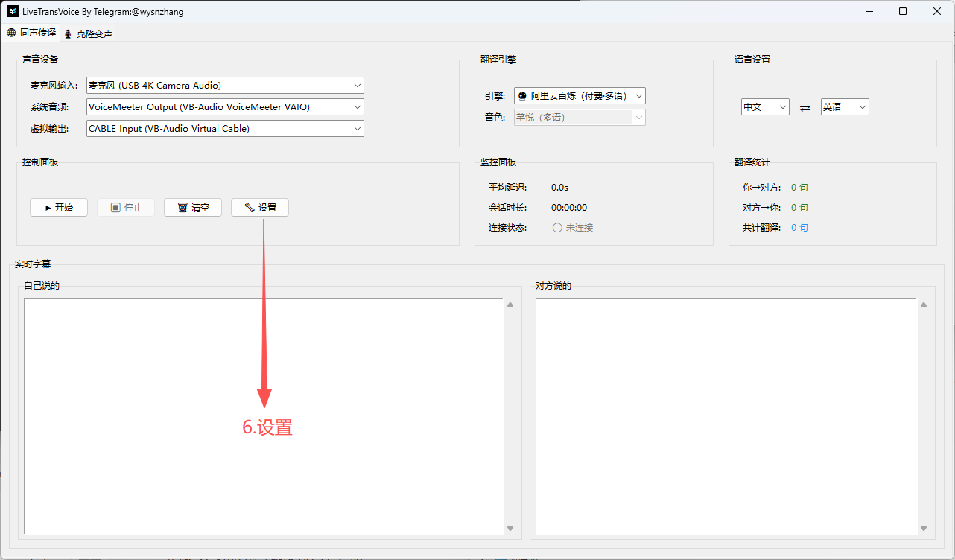The width and height of the screenshot is (955, 560).
Task: Click the 停止 stop button
Action: [x=126, y=208]
